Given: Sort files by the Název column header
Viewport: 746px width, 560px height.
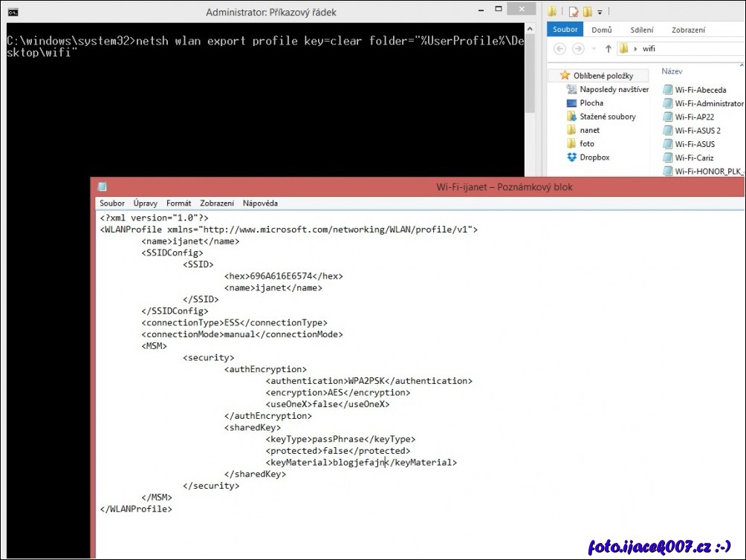Looking at the screenshot, I should pyautogui.click(x=672, y=72).
